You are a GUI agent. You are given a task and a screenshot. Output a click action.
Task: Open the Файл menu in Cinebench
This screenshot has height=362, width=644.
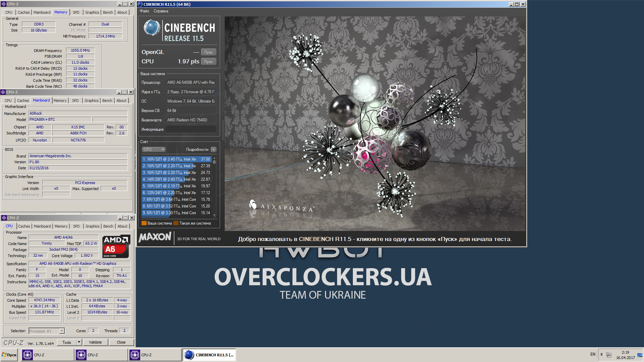pos(145,11)
